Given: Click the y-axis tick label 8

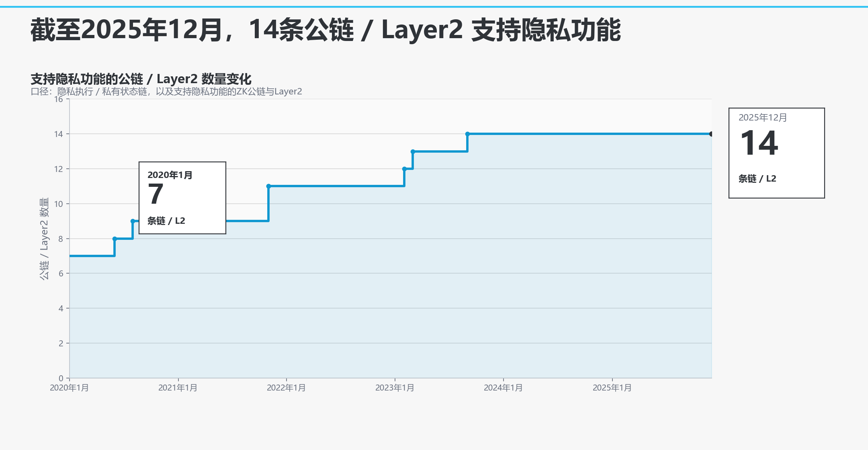Looking at the screenshot, I should (61, 239).
